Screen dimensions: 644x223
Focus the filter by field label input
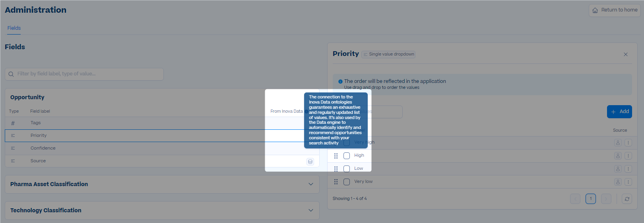[x=84, y=74]
